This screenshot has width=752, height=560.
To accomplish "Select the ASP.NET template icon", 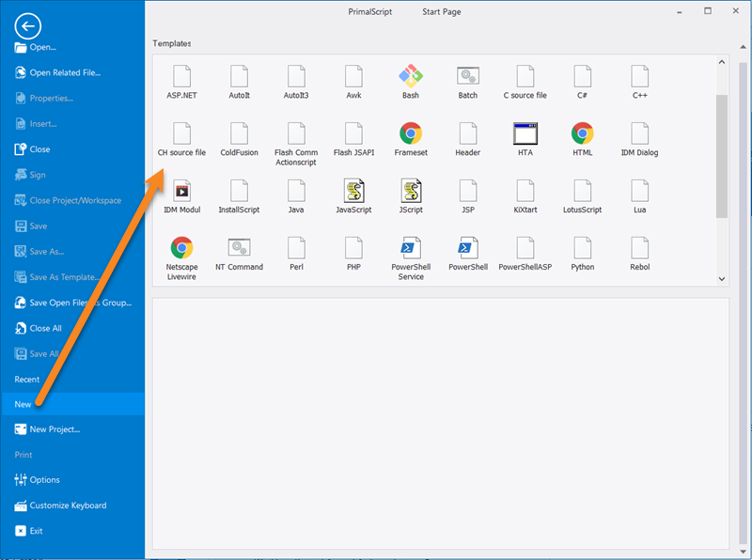I will [181, 76].
